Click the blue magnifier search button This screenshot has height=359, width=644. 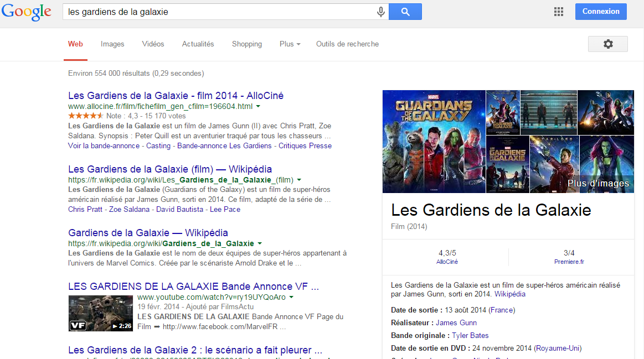click(405, 12)
